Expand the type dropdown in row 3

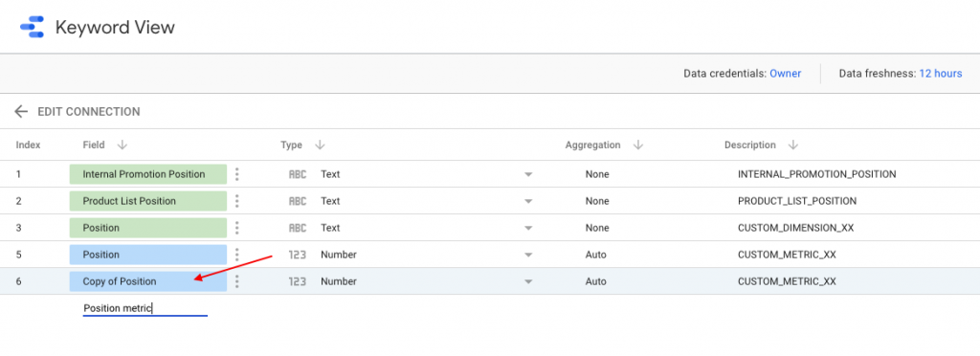tap(528, 229)
